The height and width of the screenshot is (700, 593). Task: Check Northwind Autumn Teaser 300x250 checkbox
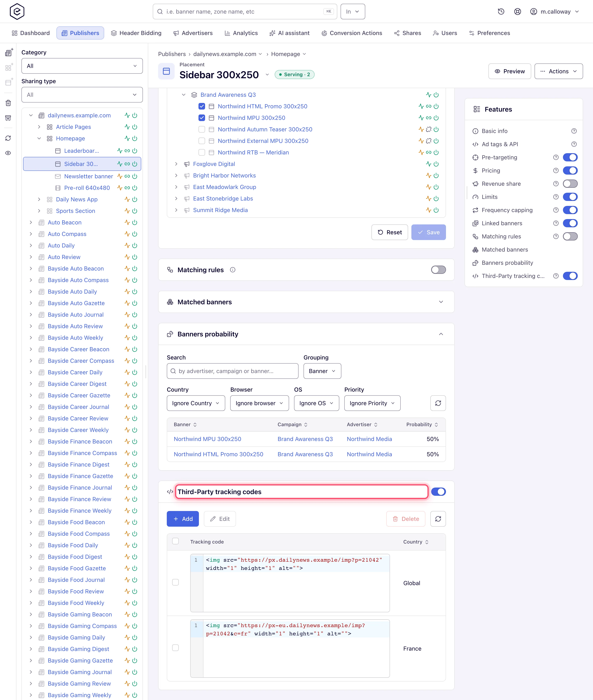pos(202,129)
